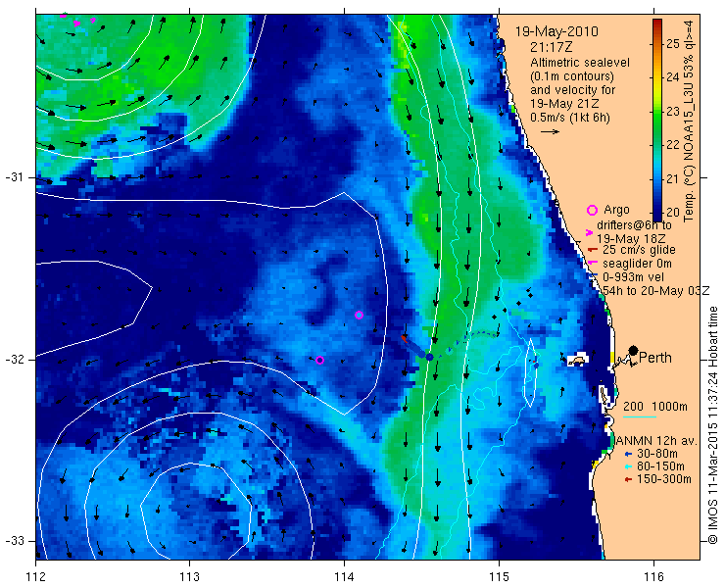The image size is (725, 588).
Task: Click latitude axis label -33
Action: tap(14, 541)
